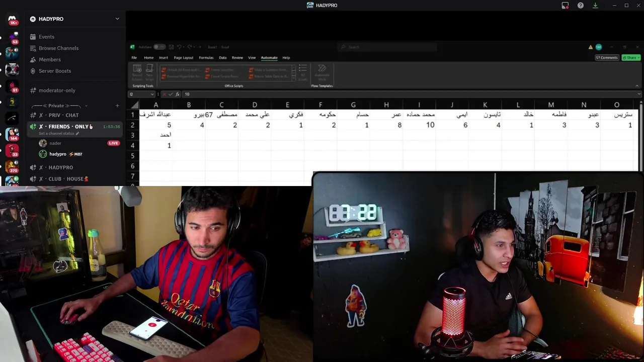Switch to the Data ribbon tab
Screen dimensions: 644x362
click(222, 58)
